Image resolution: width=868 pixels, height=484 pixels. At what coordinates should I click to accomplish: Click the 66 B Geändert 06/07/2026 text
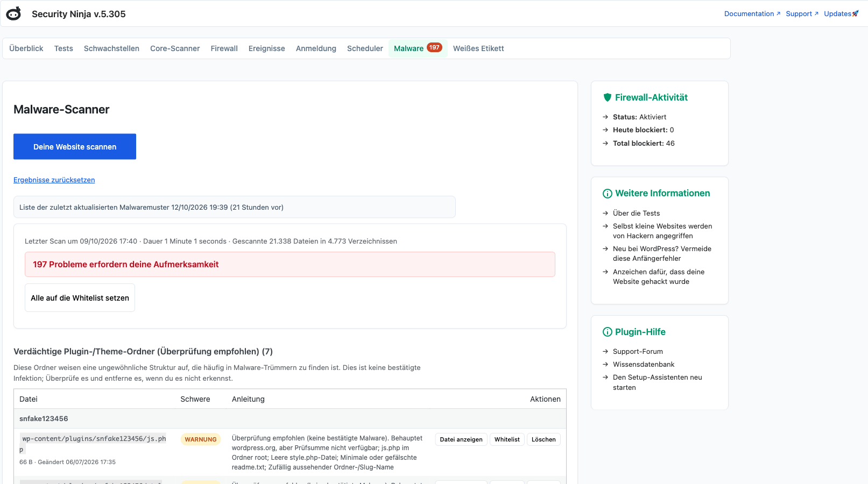67,462
